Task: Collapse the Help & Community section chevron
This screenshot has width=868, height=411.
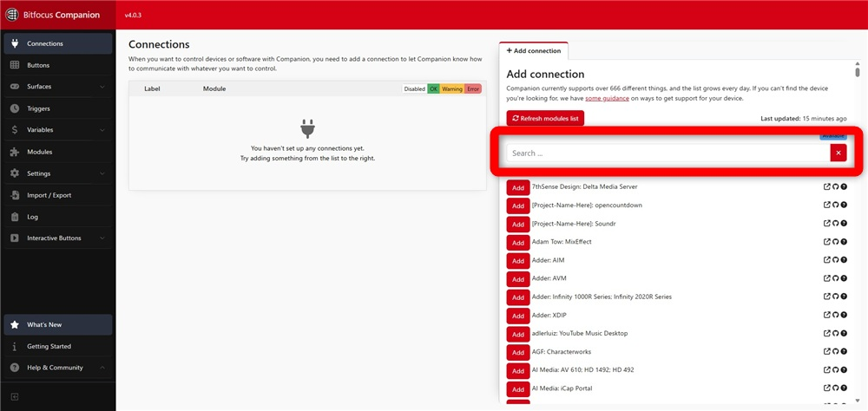Action: point(102,368)
